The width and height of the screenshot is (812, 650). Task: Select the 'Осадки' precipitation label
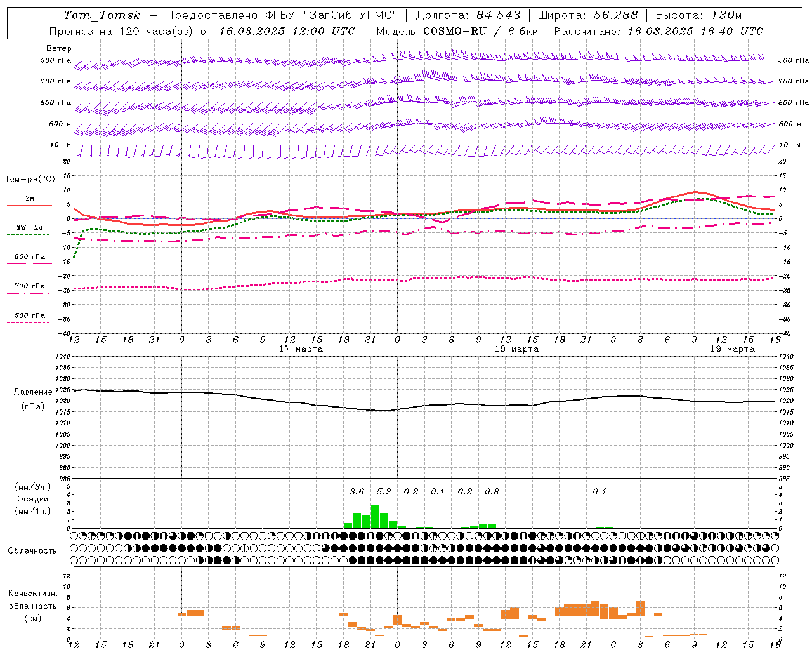coord(33,499)
